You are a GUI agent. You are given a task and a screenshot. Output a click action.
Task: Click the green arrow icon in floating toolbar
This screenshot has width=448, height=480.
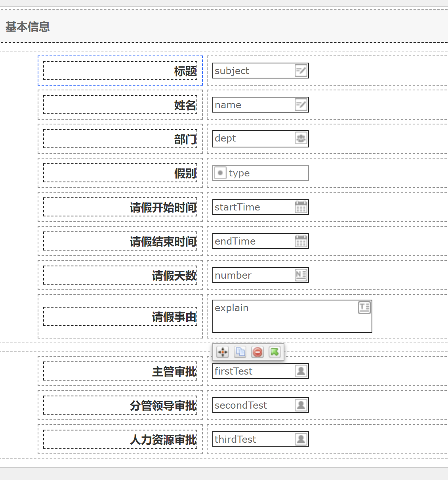coord(275,352)
